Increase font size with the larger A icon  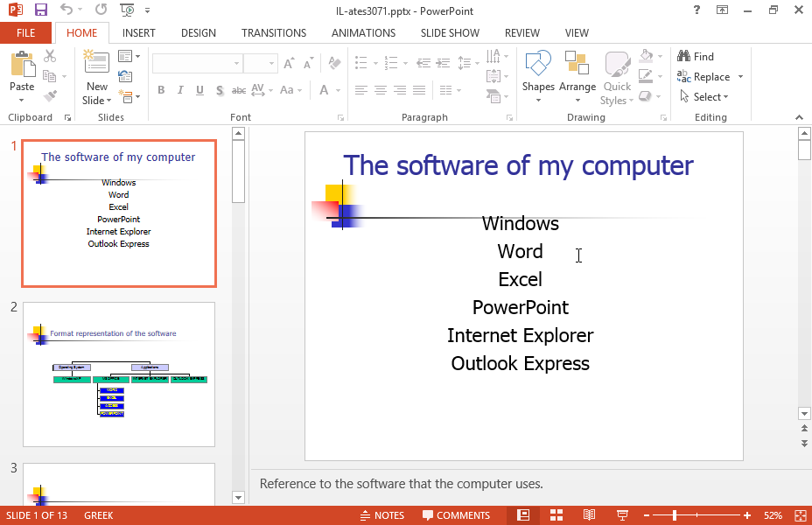click(x=289, y=63)
